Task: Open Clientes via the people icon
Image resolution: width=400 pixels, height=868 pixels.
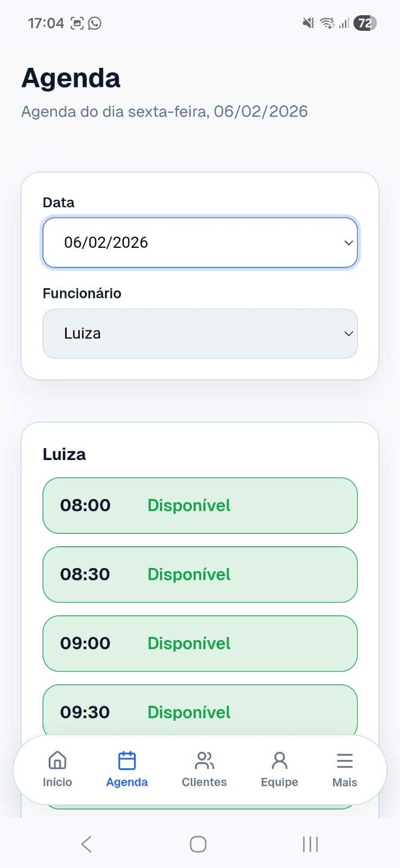Action: (204, 761)
